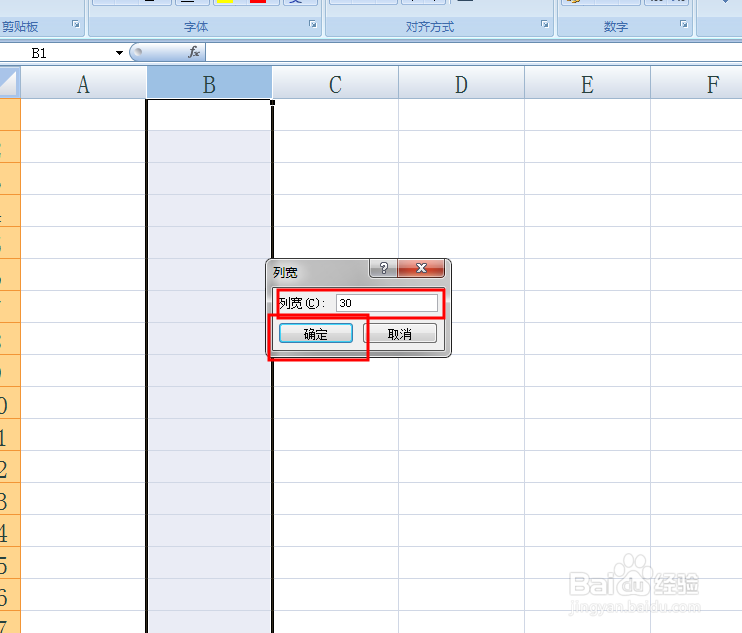Click the 列宽 input field showing 30
The image size is (742, 633).
point(387,303)
